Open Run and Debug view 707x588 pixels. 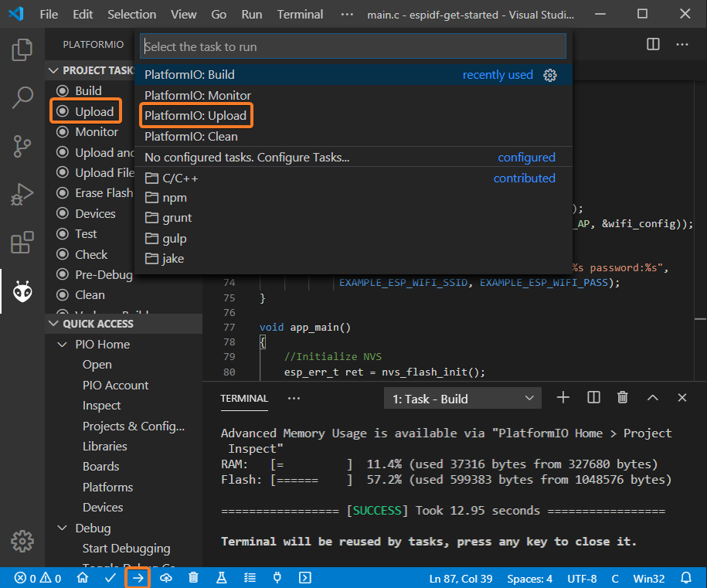[x=22, y=195]
